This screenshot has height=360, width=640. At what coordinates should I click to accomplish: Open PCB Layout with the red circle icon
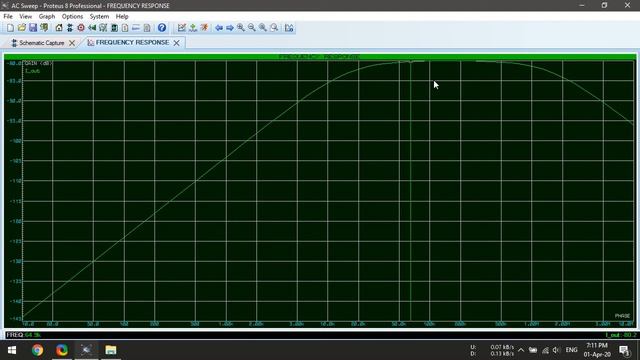(81, 28)
